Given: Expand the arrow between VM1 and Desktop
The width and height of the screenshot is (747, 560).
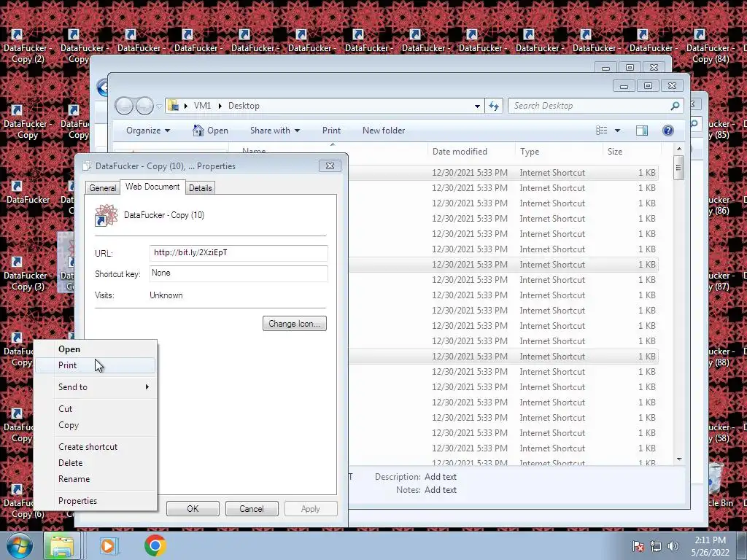Looking at the screenshot, I should (220, 106).
